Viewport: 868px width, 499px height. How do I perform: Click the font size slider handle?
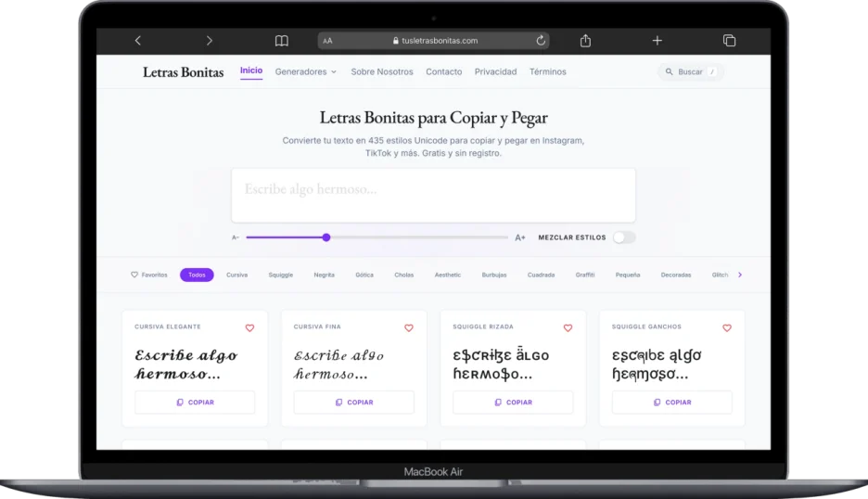(326, 237)
